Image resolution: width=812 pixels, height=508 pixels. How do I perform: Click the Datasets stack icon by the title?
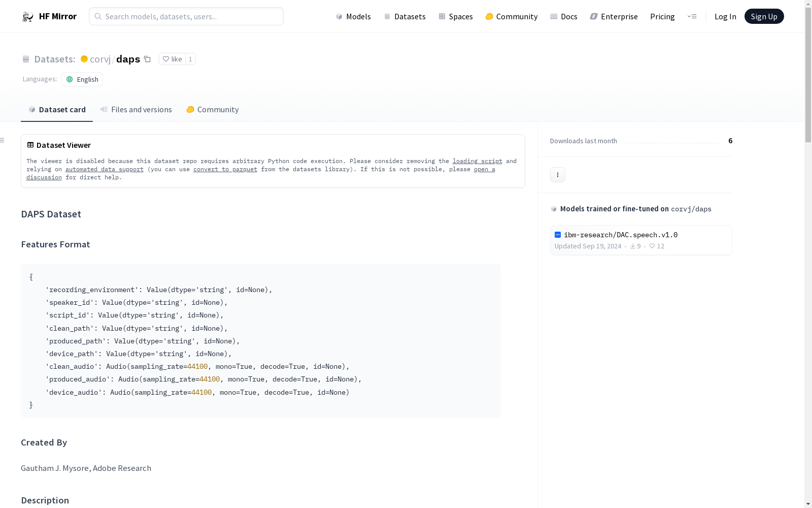pos(26,59)
